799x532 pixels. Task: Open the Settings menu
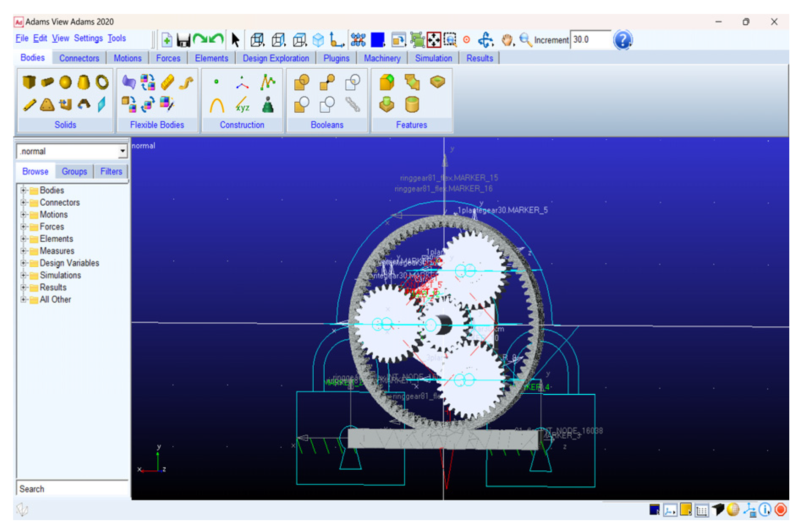(88, 38)
